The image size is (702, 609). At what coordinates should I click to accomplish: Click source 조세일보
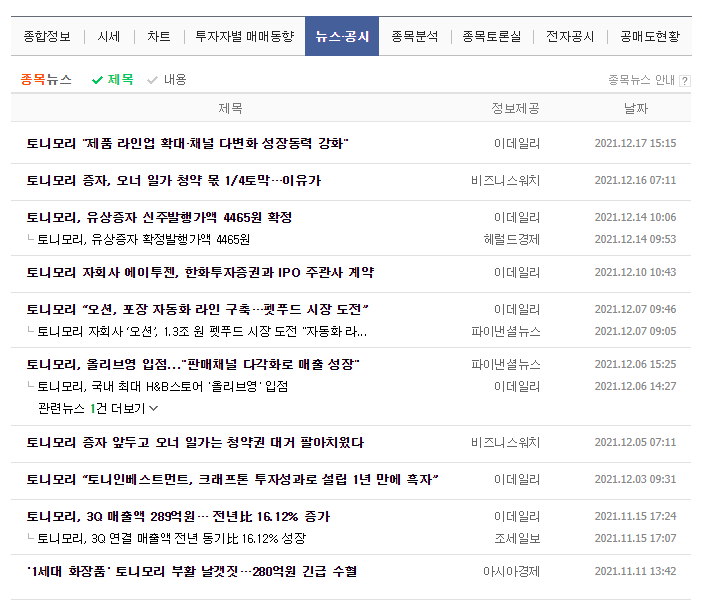tap(517, 538)
